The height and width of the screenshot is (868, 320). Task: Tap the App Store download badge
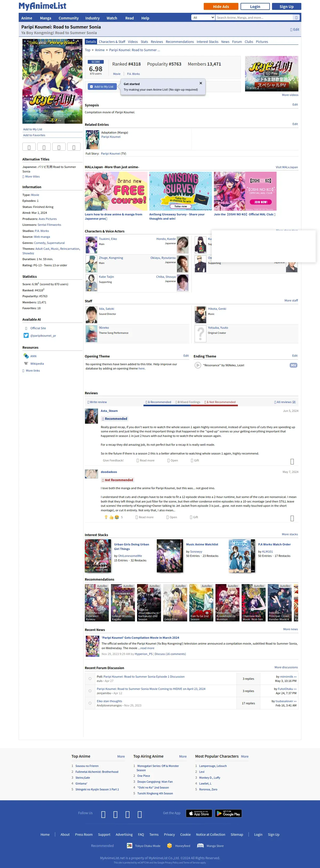pyautogui.click(x=199, y=813)
